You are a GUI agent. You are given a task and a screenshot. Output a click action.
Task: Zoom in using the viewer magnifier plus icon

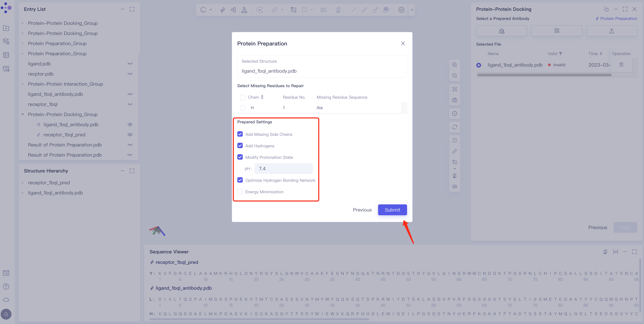(455, 65)
